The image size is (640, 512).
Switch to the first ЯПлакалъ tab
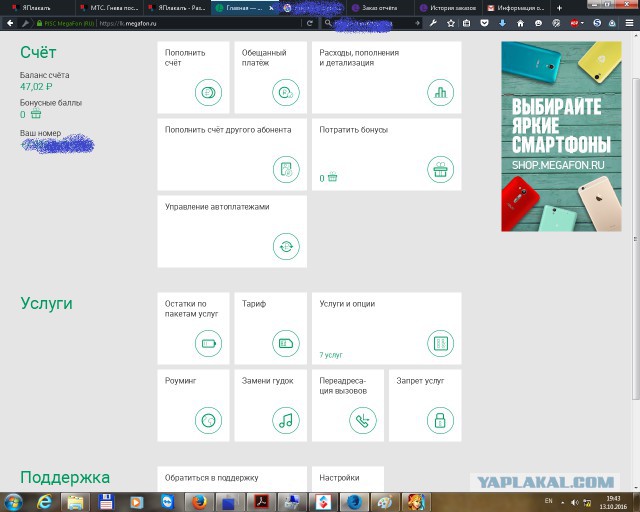[37, 8]
